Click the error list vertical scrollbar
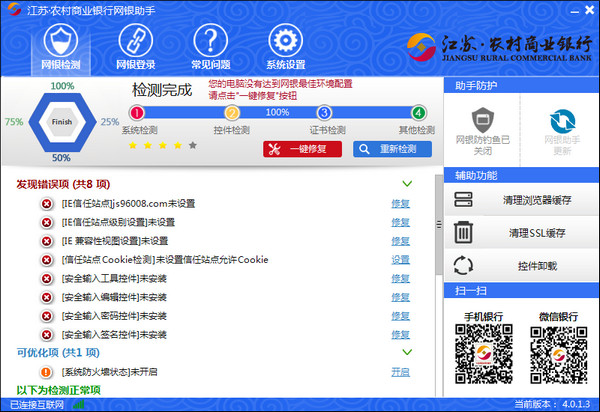 click(439, 225)
